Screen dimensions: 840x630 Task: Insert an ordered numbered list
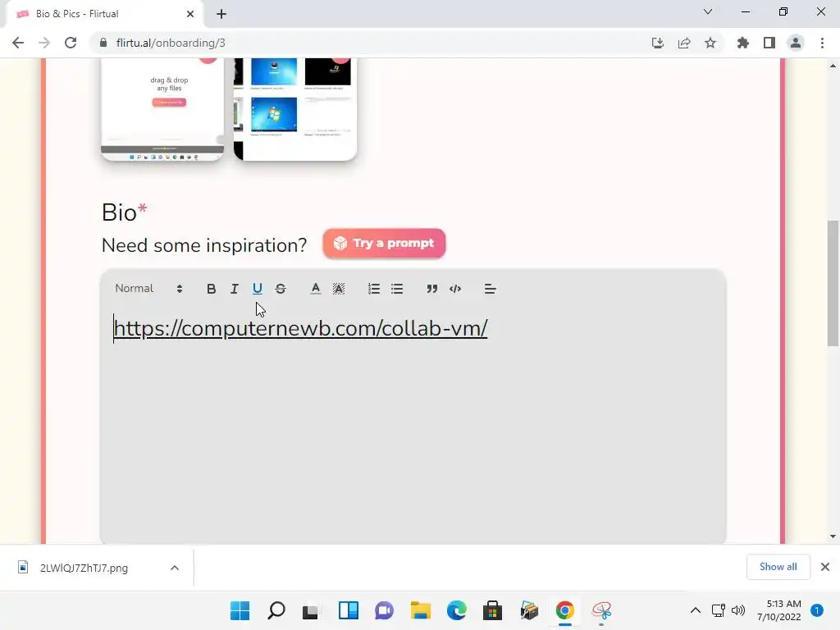pos(374,289)
